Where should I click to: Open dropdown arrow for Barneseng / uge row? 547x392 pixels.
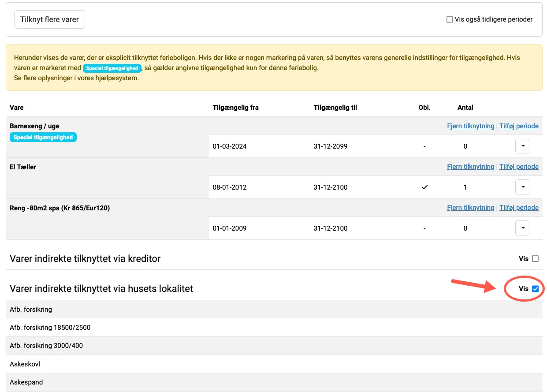pyautogui.click(x=522, y=146)
